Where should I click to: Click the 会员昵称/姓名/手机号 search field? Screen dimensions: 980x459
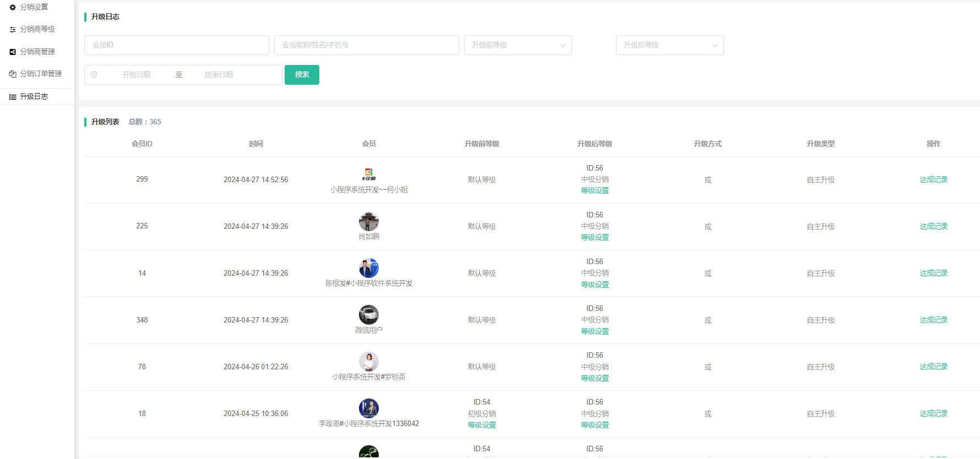pos(366,45)
